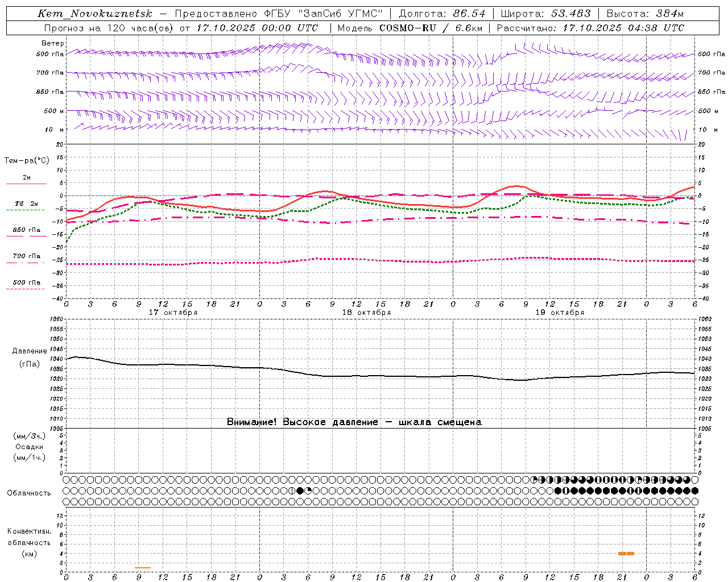Click the Td 2м legend entry
Screen dimensions: 728x582
[x=26, y=203]
